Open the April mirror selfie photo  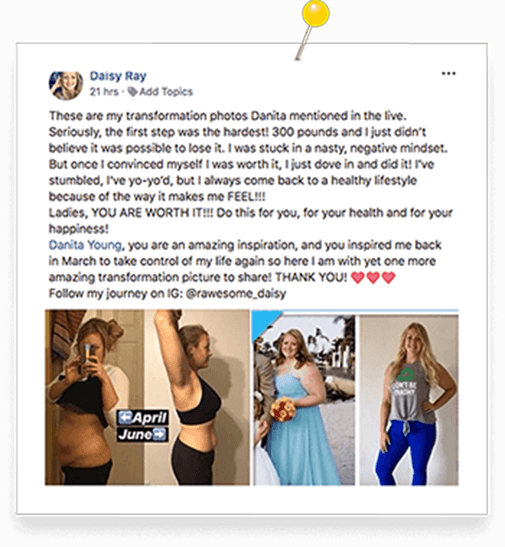point(95,397)
